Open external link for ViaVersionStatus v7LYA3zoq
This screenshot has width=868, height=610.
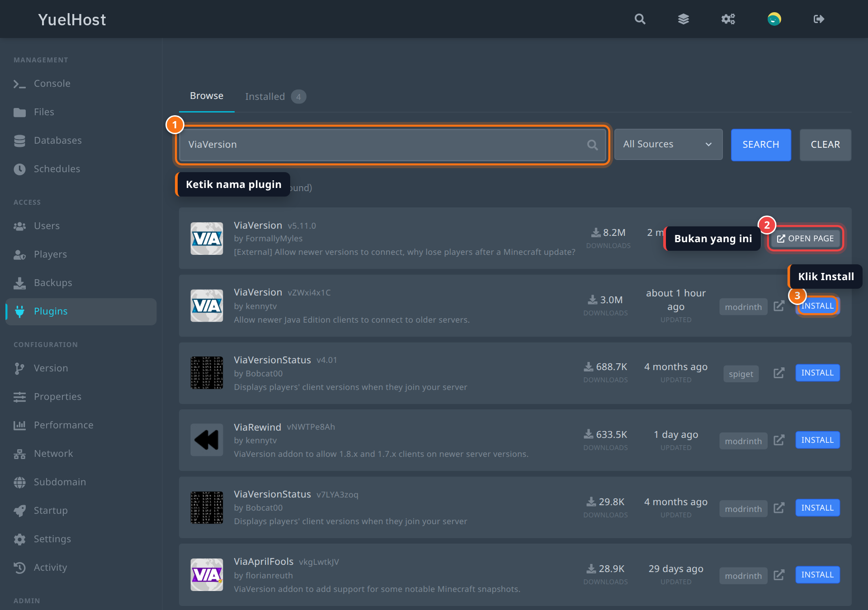pos(778,508)
